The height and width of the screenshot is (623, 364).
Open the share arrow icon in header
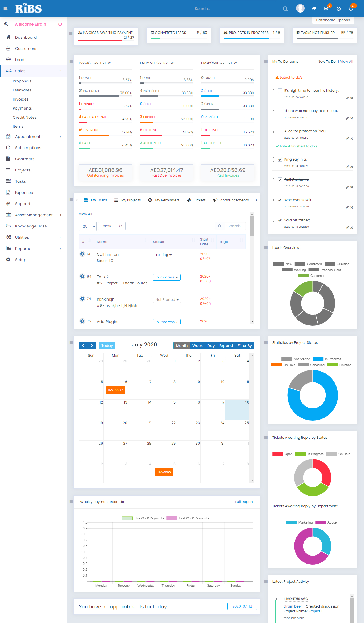coord(314,9)
